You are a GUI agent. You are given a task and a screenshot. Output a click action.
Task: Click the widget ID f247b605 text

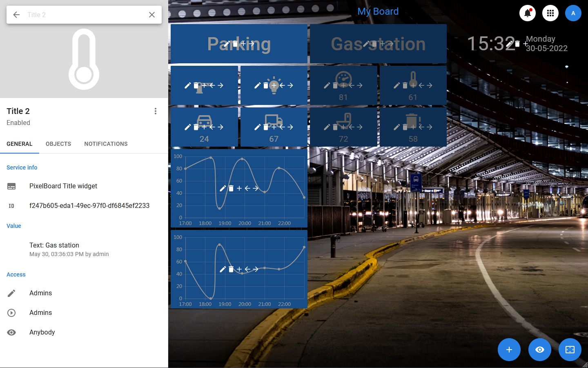pyautogui.click(x=89, y=205)
